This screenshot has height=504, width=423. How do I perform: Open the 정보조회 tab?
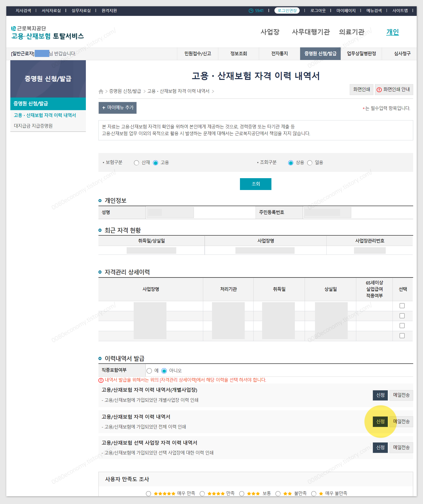(238, 54)
